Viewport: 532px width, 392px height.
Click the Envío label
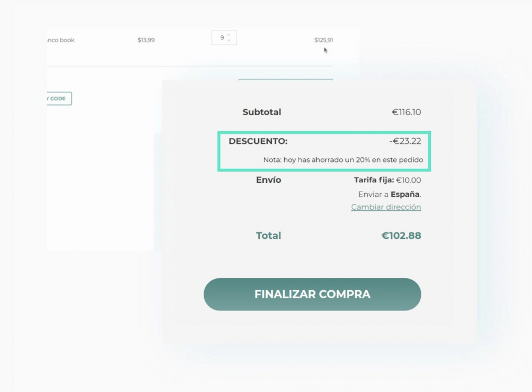coord(269,180)
